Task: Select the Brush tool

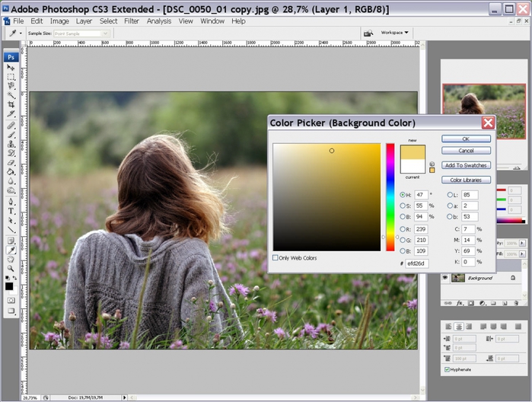Action: [x=11, y=134]
